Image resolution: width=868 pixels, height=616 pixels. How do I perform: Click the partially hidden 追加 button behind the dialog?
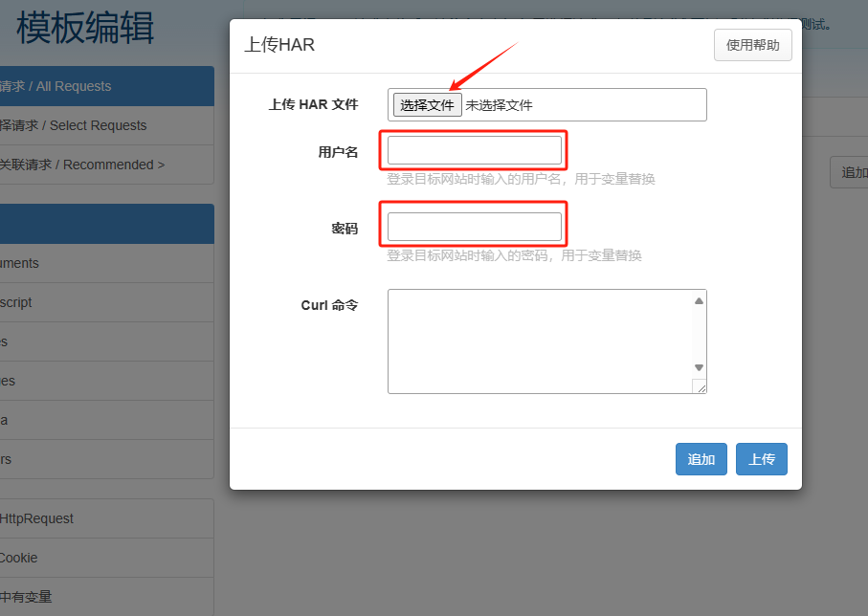(851, 172)
